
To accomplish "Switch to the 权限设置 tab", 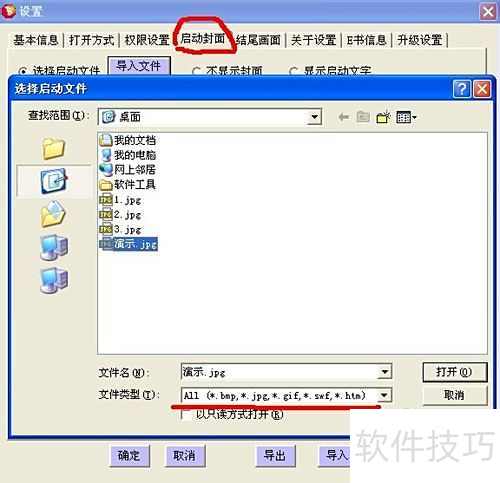I will coord(147,40).
